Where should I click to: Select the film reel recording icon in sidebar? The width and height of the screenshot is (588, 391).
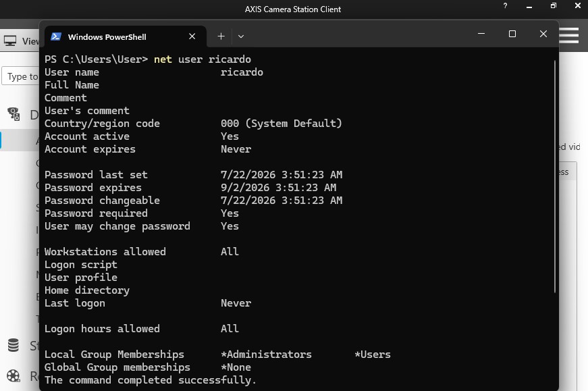pyautogui.click(x=14, y=375)
